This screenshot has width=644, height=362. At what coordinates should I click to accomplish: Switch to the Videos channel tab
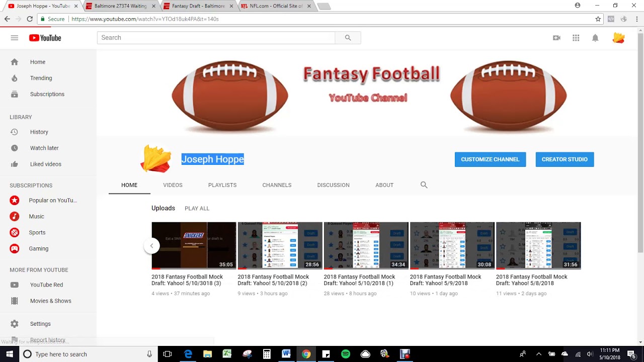pyautogui.click(x=173, y=185)
